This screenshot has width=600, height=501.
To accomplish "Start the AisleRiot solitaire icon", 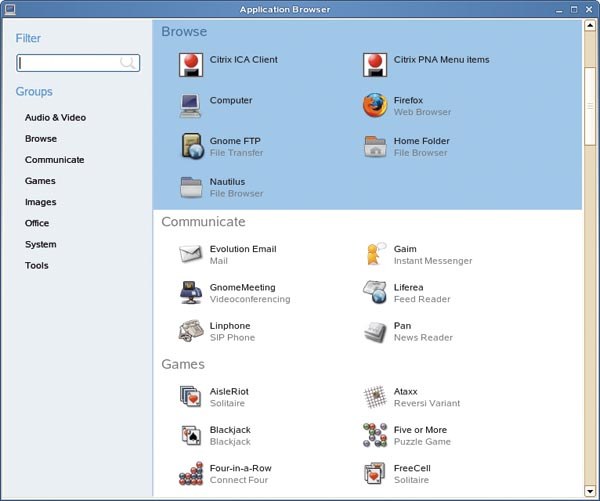I will pyautogui.click(x=191, y=396).
